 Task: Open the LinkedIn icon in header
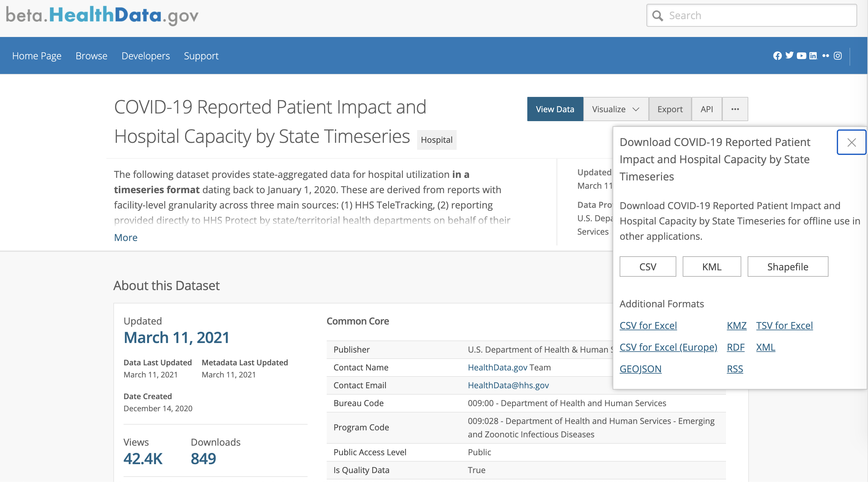pos(813,56)
